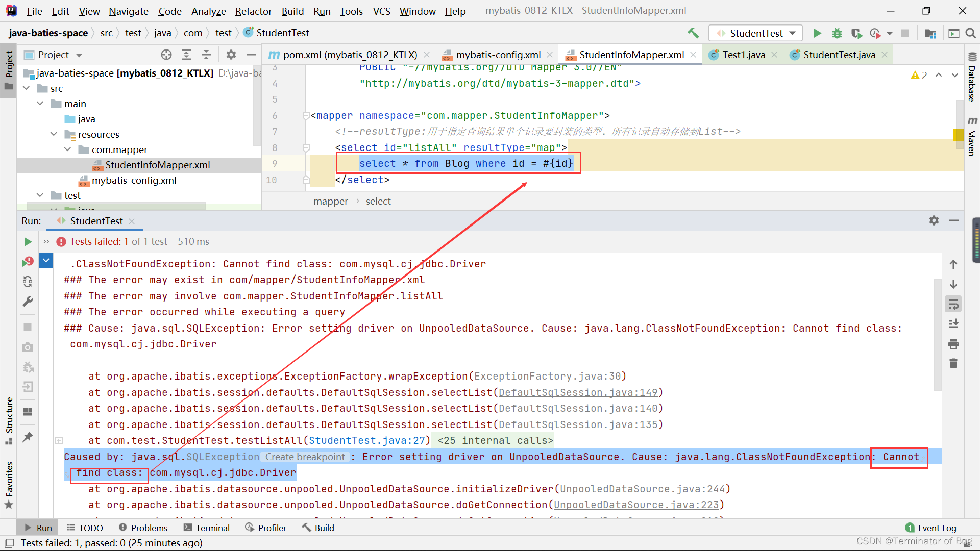The width and height of the screenshot is (980, 551).
Task: Rerun the test with the green arrow
Action: point(28,242)
